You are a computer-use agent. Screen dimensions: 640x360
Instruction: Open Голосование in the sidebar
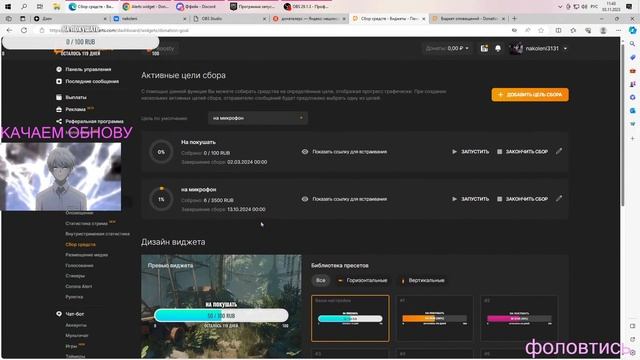79,265
